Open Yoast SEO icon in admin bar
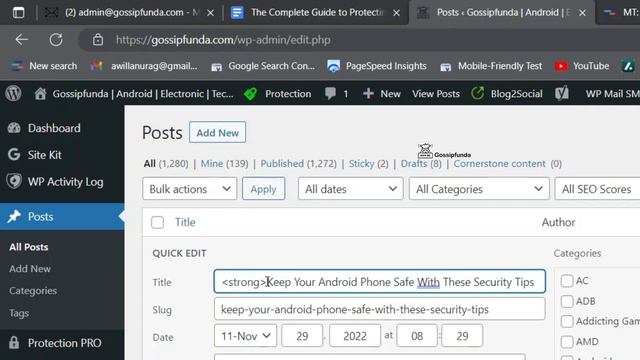 coord(562,93)
